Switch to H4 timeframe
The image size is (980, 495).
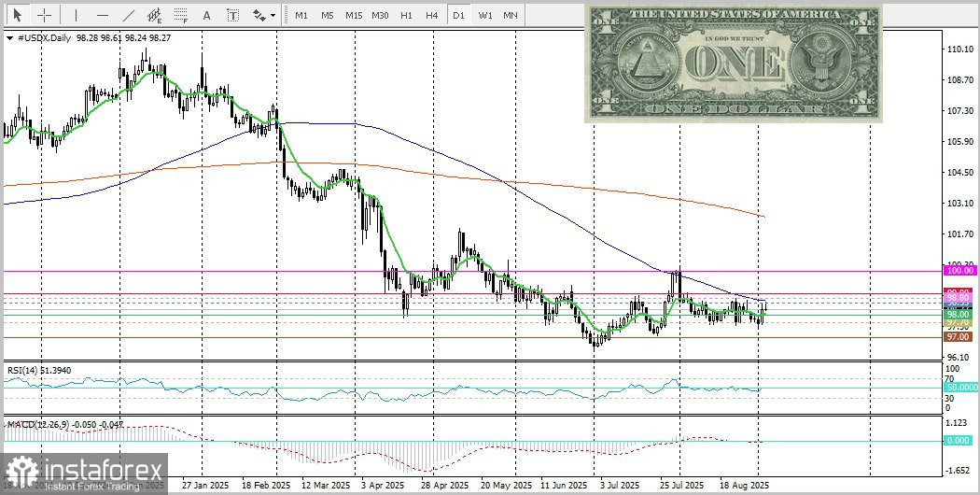(x=432, y=14)
